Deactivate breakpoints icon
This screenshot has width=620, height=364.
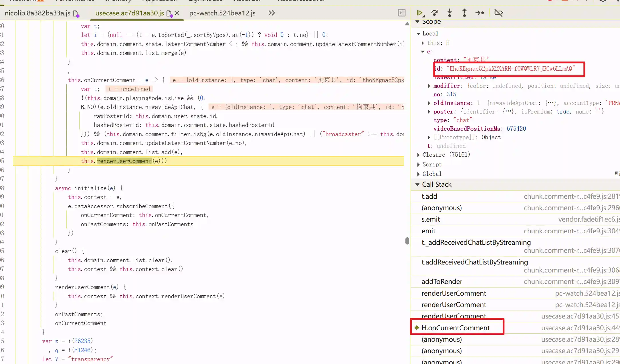(x=498, y=13)
